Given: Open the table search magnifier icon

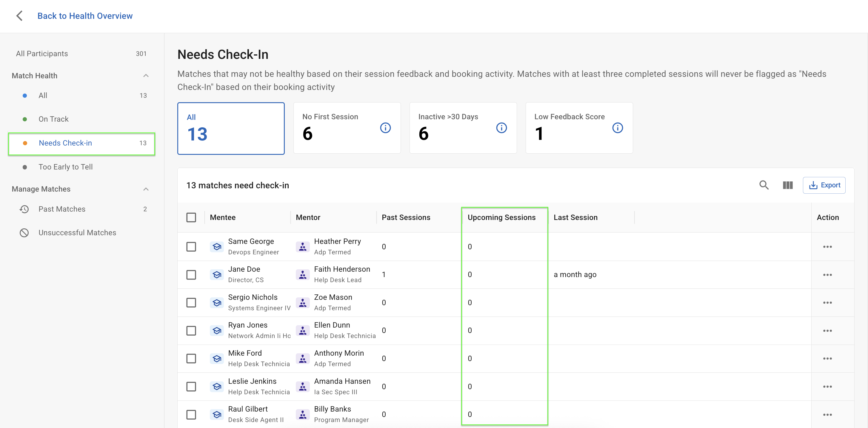Looking at the screenshot, I should (x=764, y=185).
